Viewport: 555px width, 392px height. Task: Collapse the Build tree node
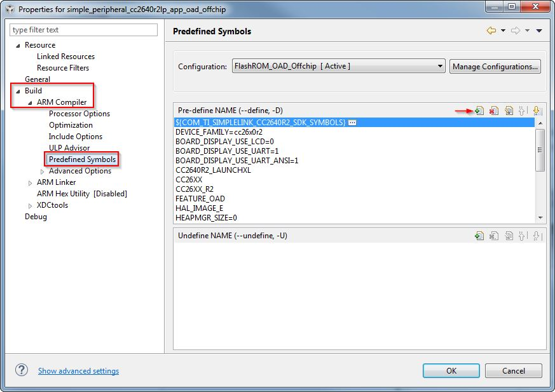click(x=18, y=91)
